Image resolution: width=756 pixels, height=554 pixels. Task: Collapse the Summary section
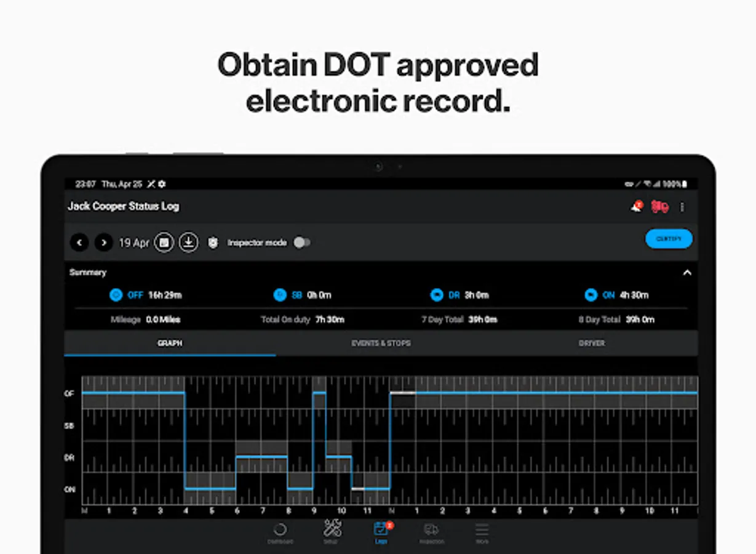687,272
